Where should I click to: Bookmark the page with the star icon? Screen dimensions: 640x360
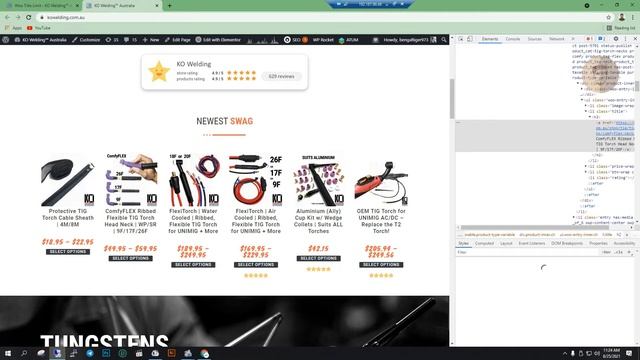609,17
